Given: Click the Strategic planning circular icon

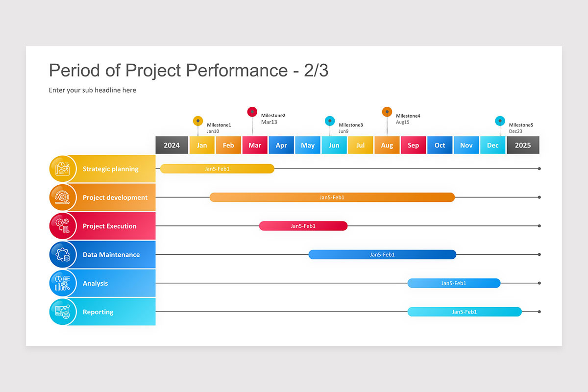Looking at the screenshot, I should pos(63,169).
